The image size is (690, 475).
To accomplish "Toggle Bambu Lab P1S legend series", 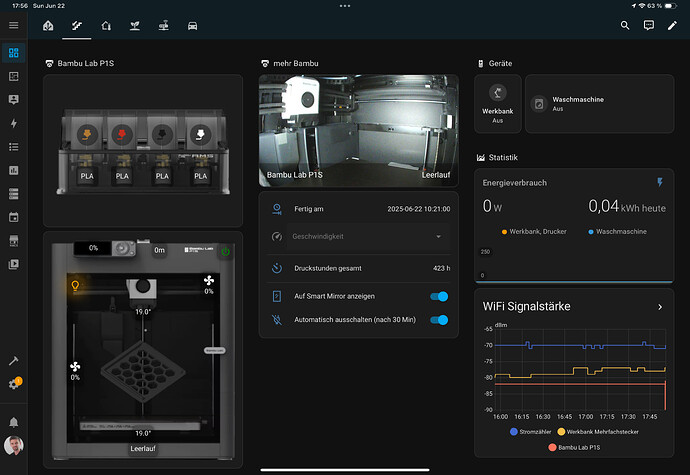I will (x=574, y=447).
